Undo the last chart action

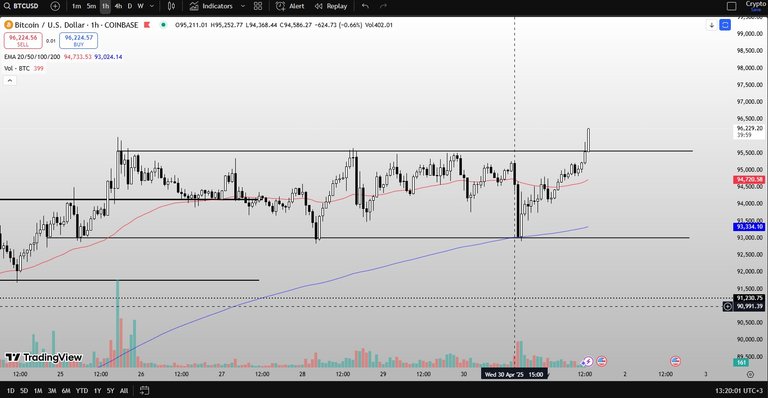point(365,6)
